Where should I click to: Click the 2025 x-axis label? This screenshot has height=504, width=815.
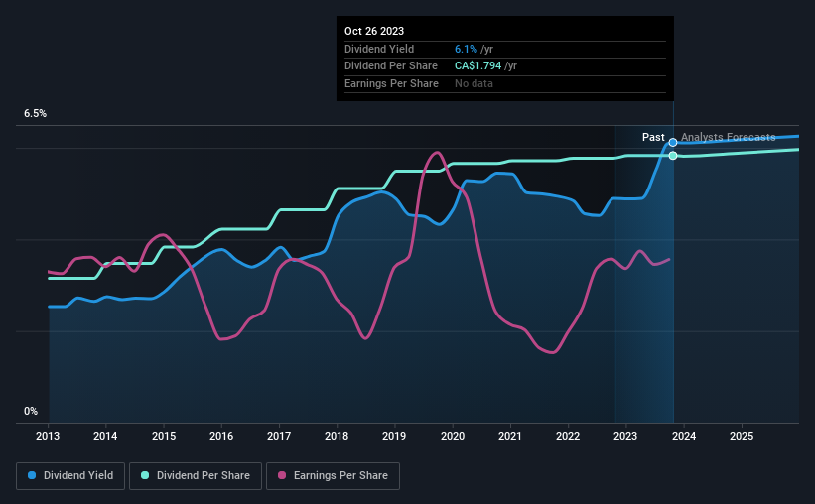point(742,436)
